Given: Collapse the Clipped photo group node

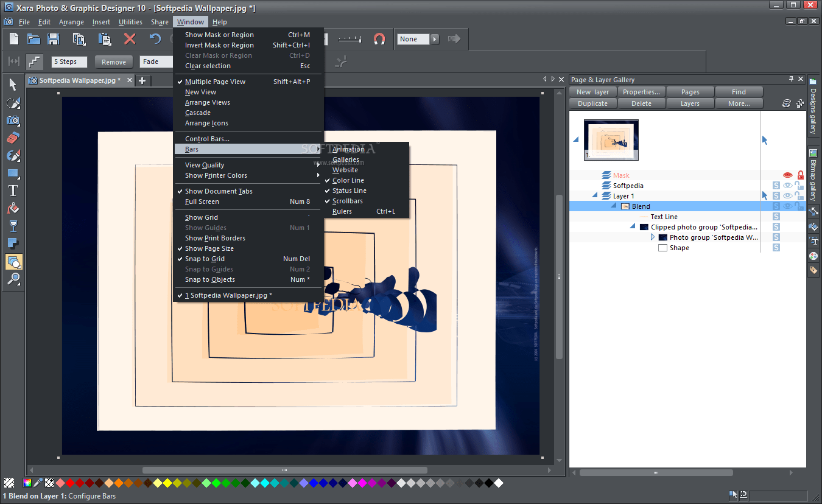Looking at the screenshot, I should [x=633, y=226].
